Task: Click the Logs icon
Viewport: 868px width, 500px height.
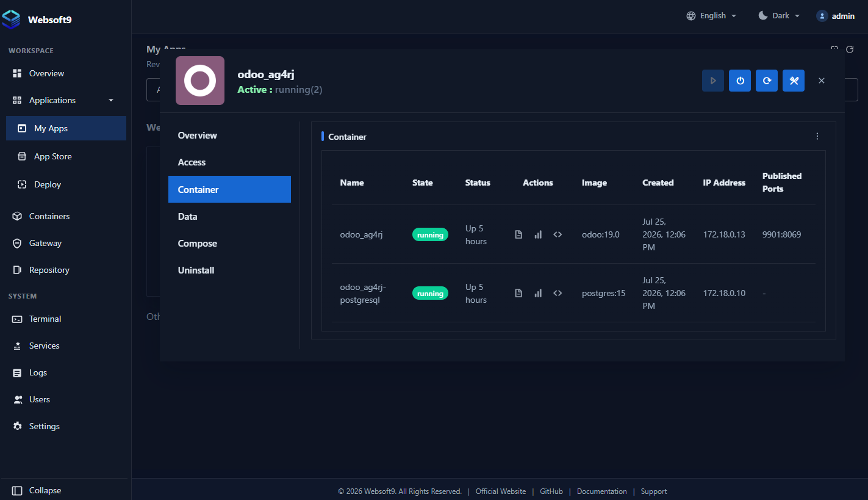Action: point(17,372)
